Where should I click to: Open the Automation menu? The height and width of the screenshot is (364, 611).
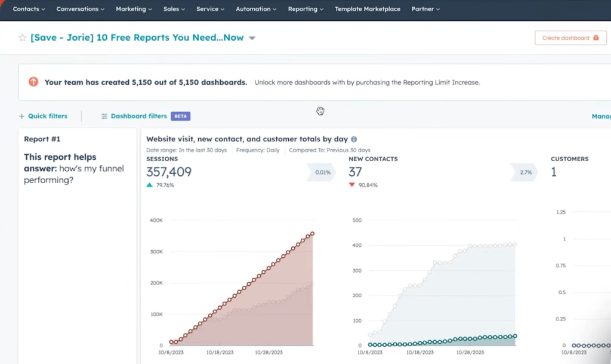(x=256, y=9)
